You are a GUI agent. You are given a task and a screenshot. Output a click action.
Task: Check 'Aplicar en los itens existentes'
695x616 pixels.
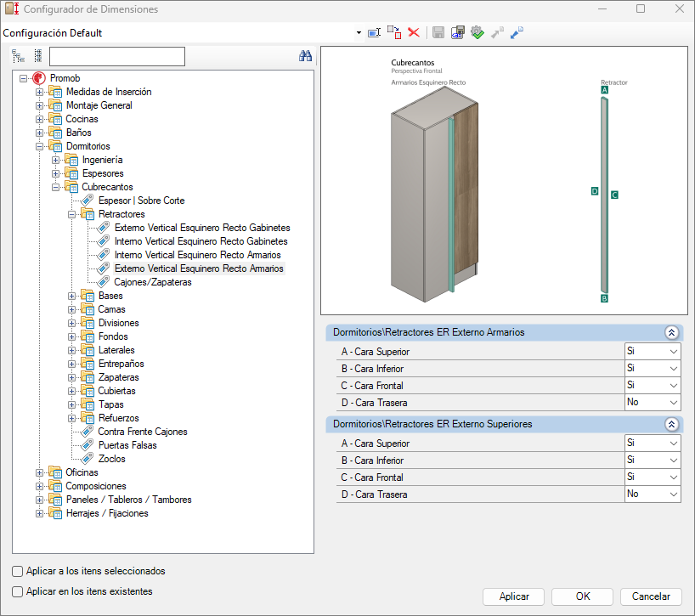18,591
